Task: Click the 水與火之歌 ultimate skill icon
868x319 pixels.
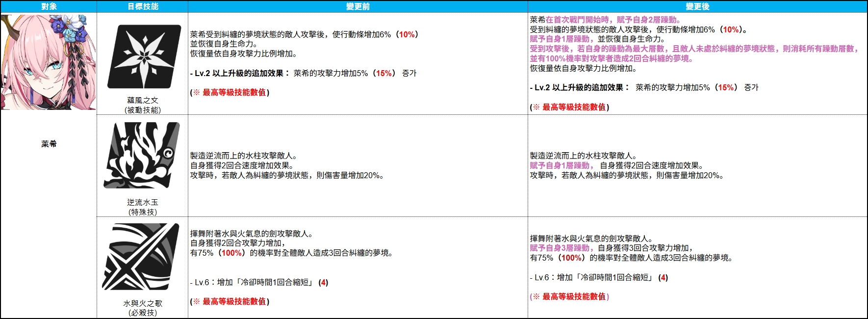Action: [141, 257]
